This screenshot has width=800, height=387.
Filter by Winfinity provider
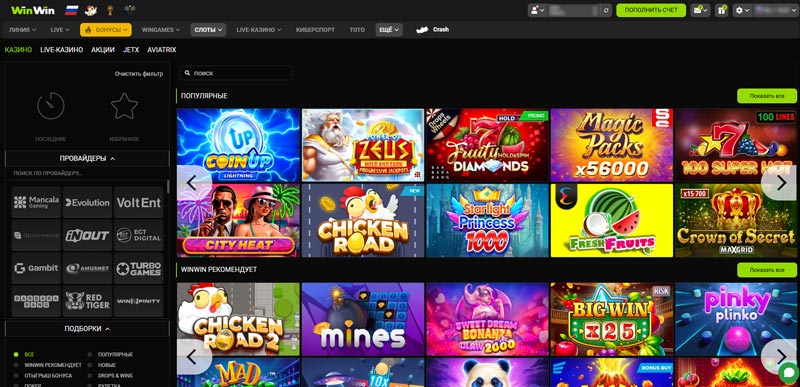pos(138,301)
